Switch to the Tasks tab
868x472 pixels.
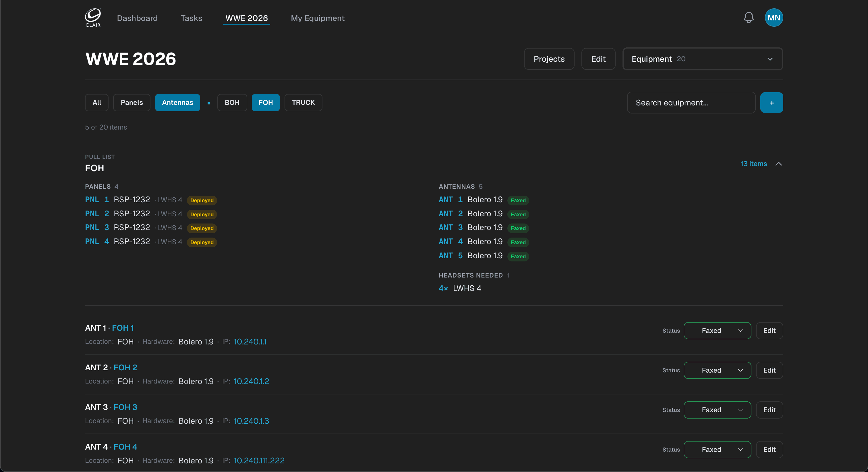[192, 18]
